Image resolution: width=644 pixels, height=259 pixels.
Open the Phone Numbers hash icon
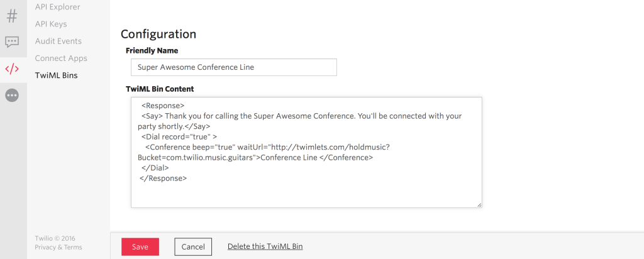12,15
